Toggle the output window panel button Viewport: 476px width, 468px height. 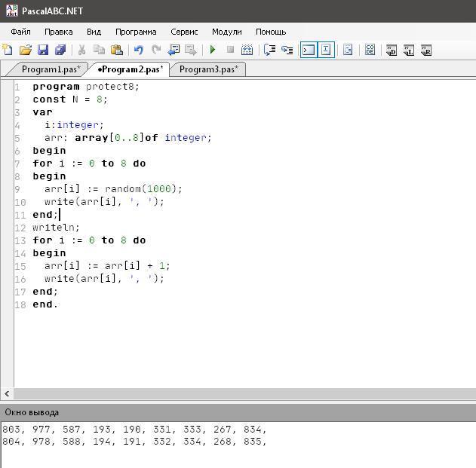[x=309, y=50]
